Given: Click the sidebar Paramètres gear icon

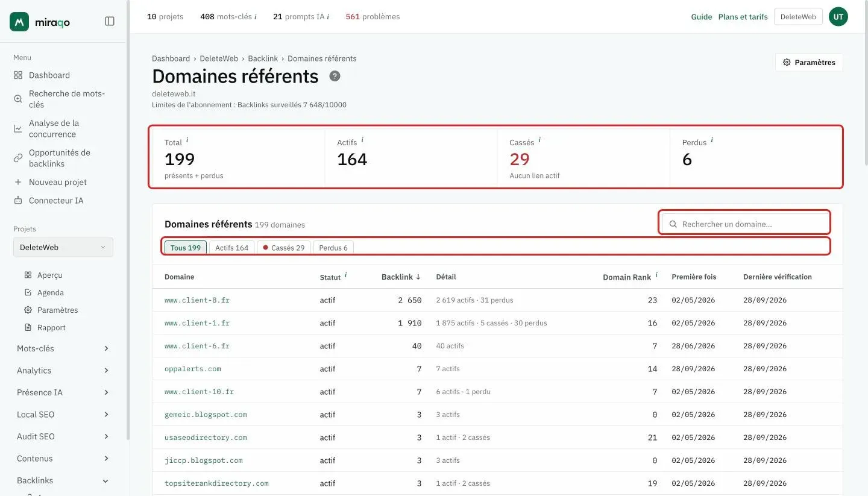Looking at the screenshot, I should pos(28,310).
